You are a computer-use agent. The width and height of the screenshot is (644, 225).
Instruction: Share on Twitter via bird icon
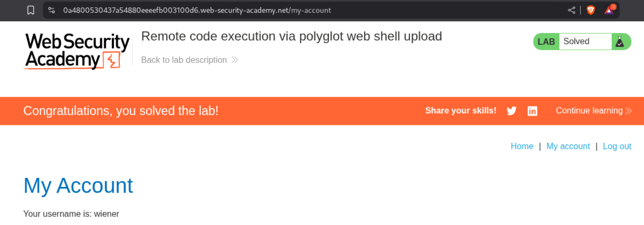(511, 111)
